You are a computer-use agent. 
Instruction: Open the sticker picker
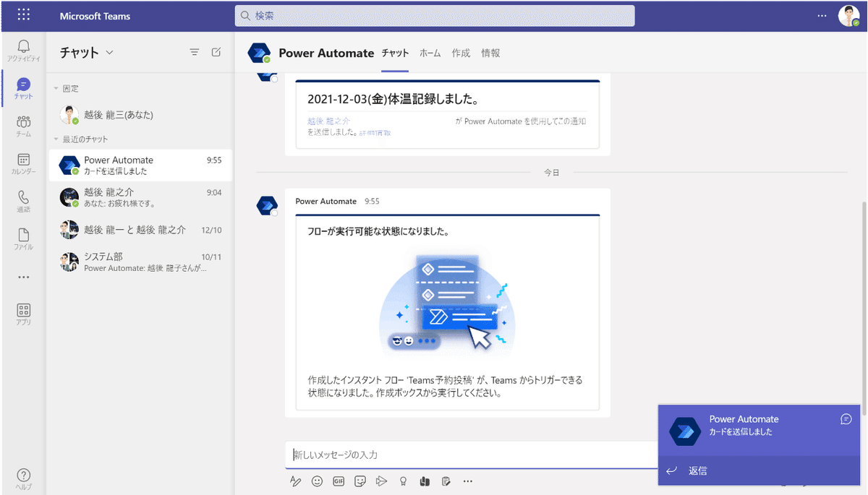click(x=360, y=481)
